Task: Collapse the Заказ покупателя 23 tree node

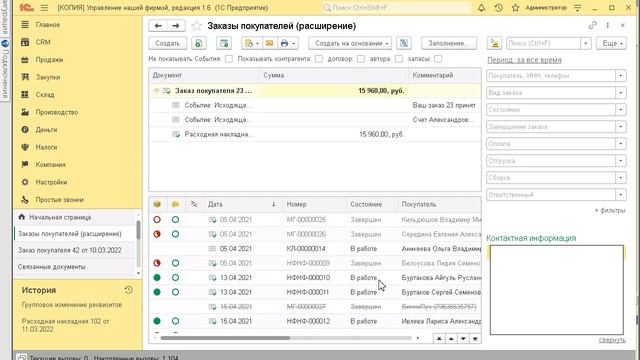Action: point(156,91)
